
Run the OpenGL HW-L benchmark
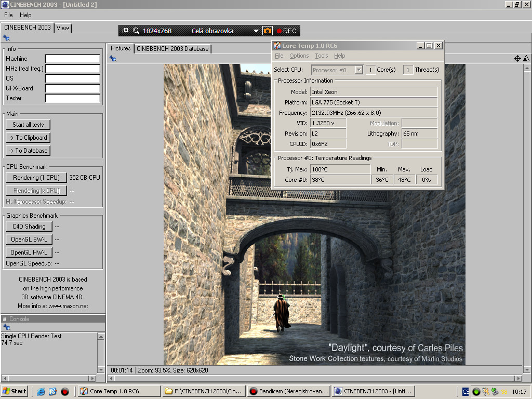pos(29,252)
